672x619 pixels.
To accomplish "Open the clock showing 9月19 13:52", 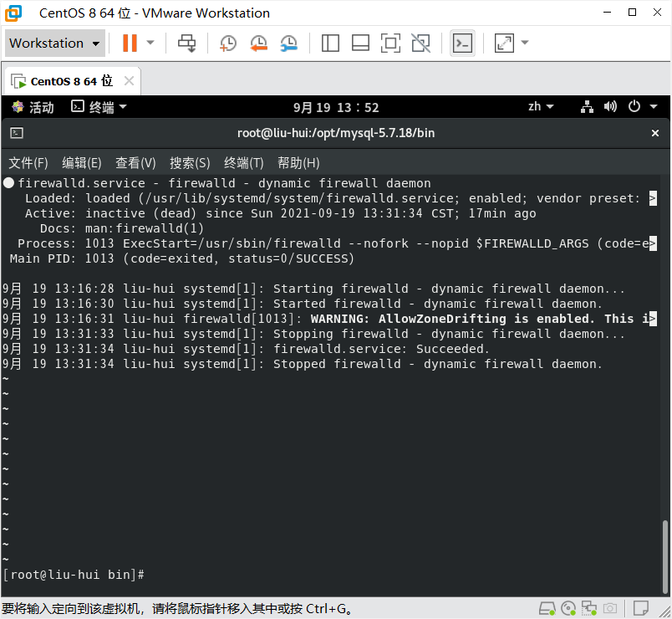I will coord(336,107).
